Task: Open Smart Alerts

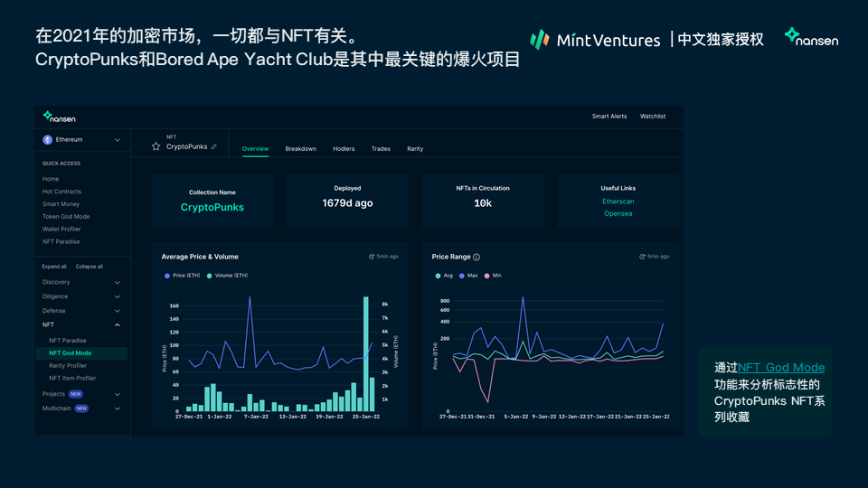Action: 609,117
